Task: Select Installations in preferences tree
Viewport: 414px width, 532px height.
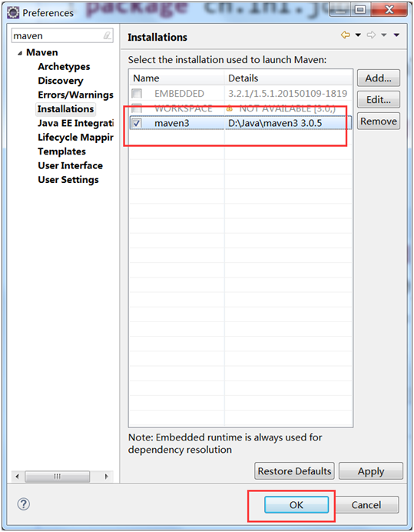Action: coord(66,109)
